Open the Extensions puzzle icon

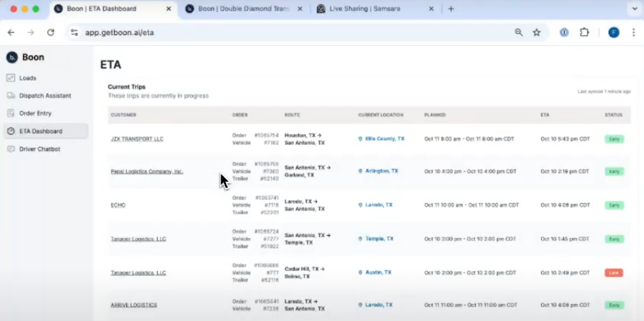pyautogui.click(x=584, y=32)
